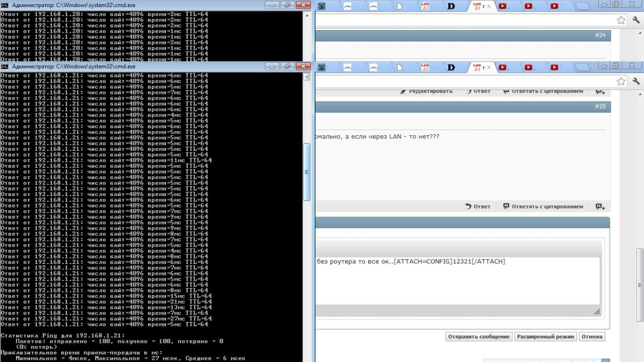
Task: Click Ответ link under post #25
Action: [x=477, y=206]
